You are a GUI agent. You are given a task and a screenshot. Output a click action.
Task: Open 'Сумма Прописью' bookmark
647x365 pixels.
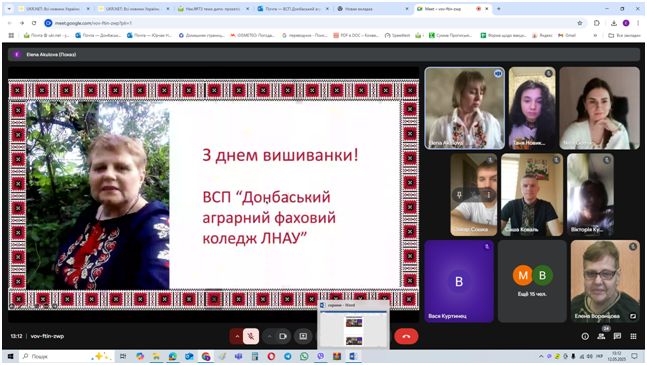[451, 35]
